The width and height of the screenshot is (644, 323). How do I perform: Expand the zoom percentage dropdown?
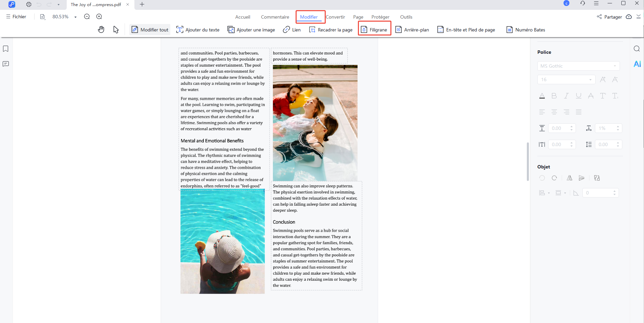(76, 17)
